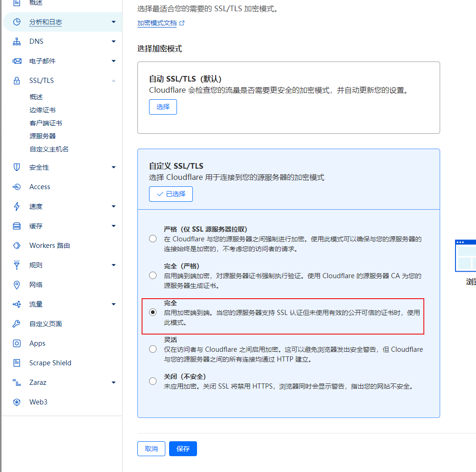Screen dimensions: 476x472
Task: Select 完全 (严格) radio option
Action: pyautogui.click(x=153, y=275)
